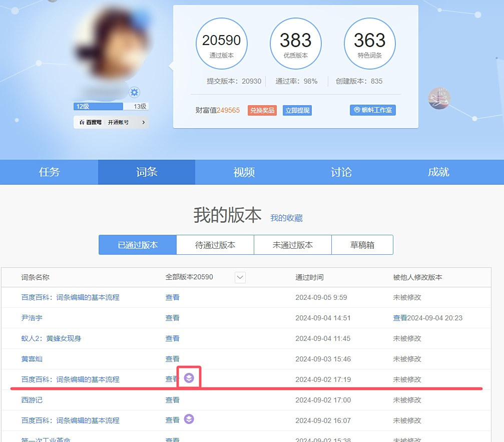
Task: Click the 通过率:98% statistic
Action: point(296,81)
